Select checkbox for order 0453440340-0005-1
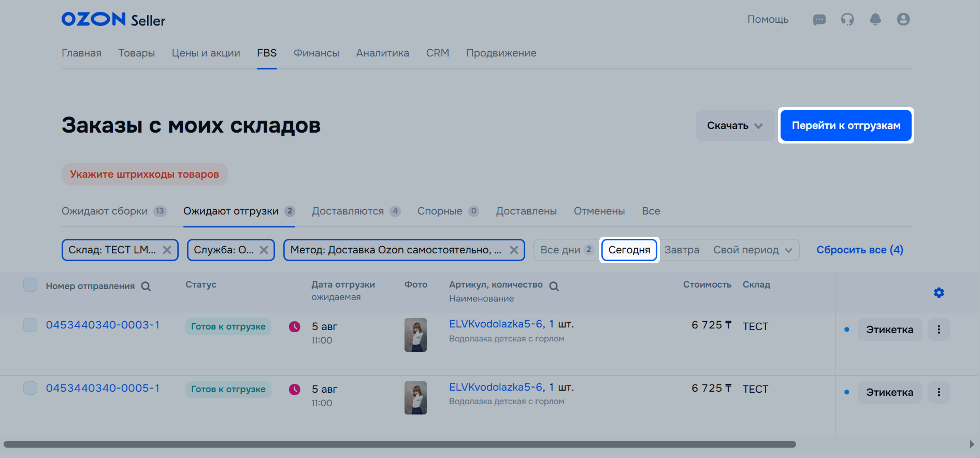 click(30, 388)
